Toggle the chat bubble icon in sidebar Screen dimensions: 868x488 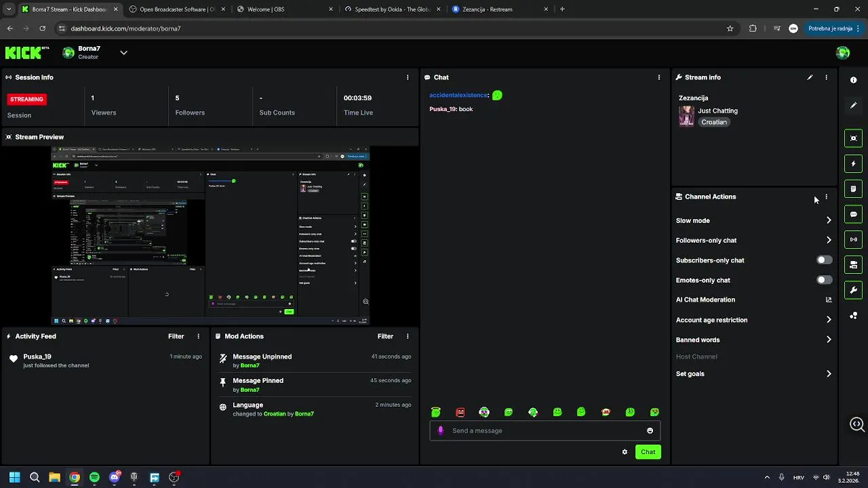(853, 214)
